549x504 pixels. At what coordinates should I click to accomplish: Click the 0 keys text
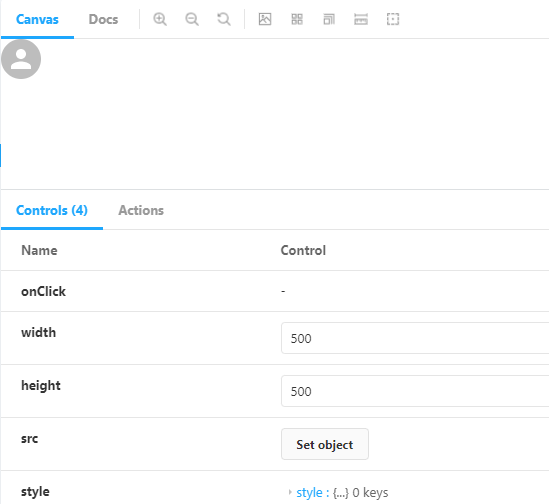tap(370, 492)
